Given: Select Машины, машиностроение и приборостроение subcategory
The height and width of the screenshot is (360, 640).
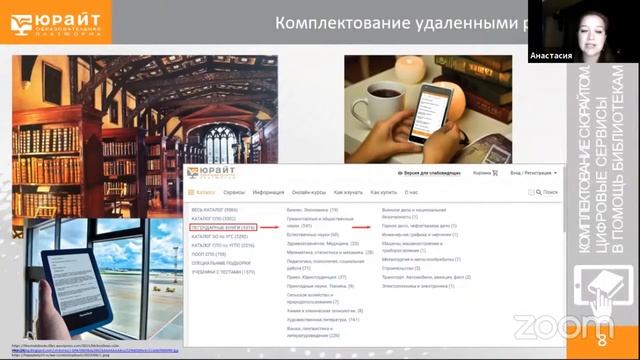Looking at the screenshot, I should pos(412,247).
